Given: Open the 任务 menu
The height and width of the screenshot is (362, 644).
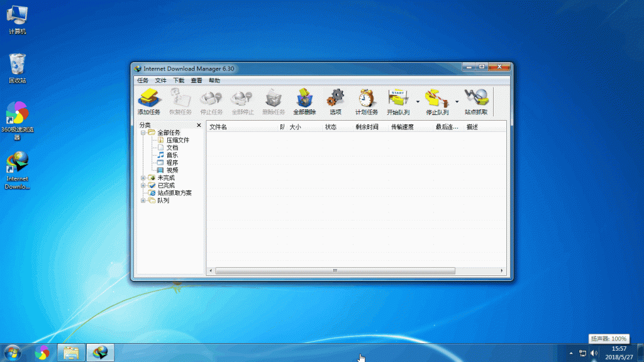Looking at the screenshot, I should [143, 80].
